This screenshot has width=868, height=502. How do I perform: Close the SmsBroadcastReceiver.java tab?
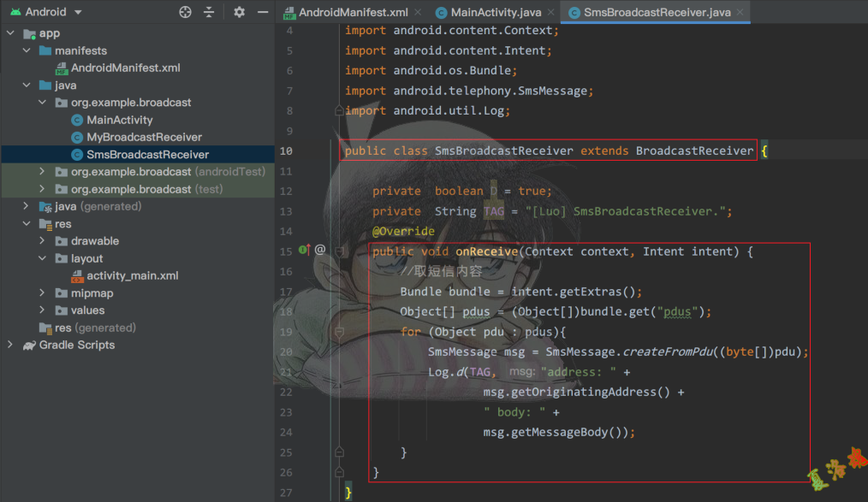[740, 13]
